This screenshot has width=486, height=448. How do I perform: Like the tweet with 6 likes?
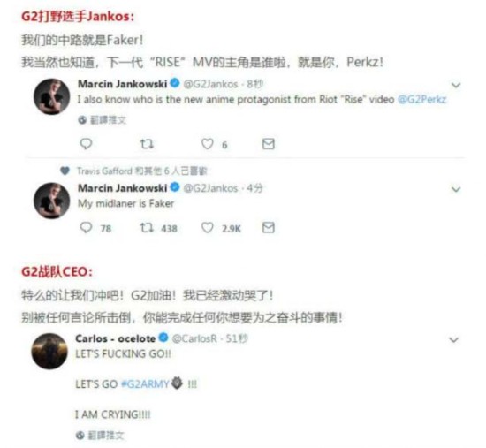click(208, 144)
